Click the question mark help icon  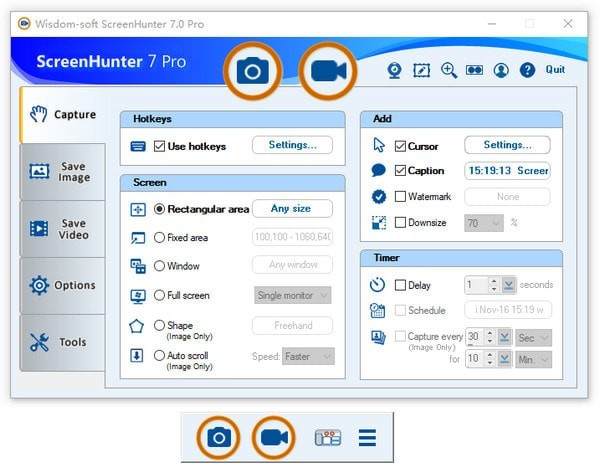pos(527,70)
